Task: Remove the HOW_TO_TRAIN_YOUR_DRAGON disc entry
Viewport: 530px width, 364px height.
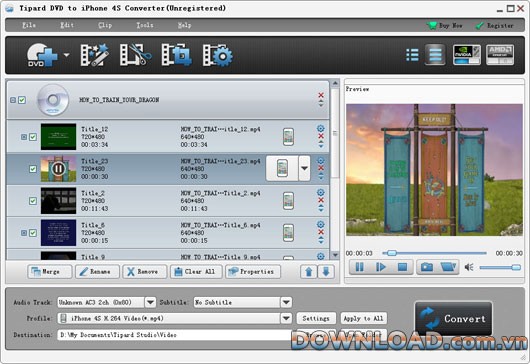Action: 321,95
